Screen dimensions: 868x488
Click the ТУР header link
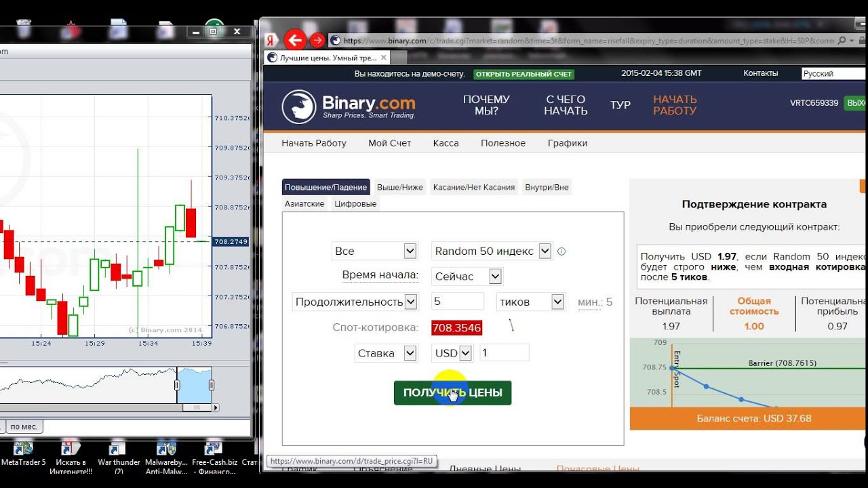[620, 105]
